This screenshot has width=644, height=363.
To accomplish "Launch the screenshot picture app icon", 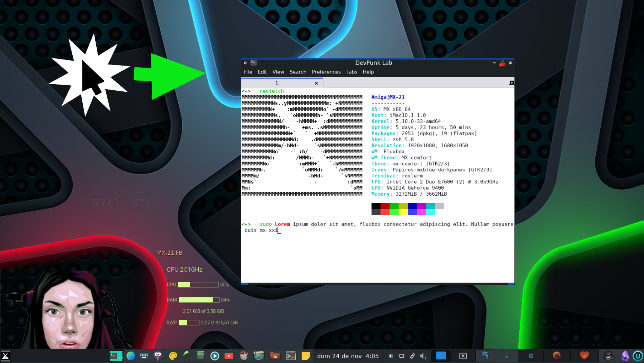I will tap(259, 356).
